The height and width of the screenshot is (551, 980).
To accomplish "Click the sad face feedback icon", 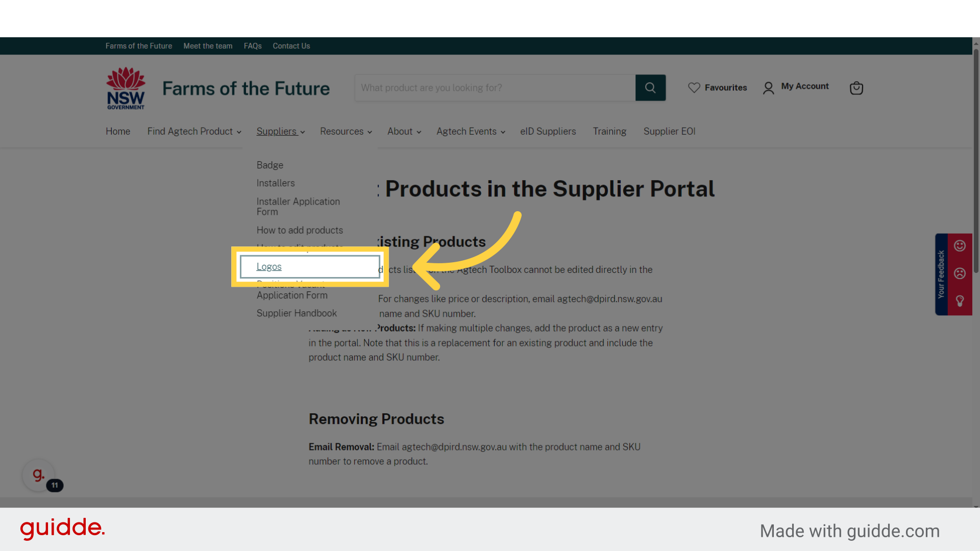I will 960,273.
